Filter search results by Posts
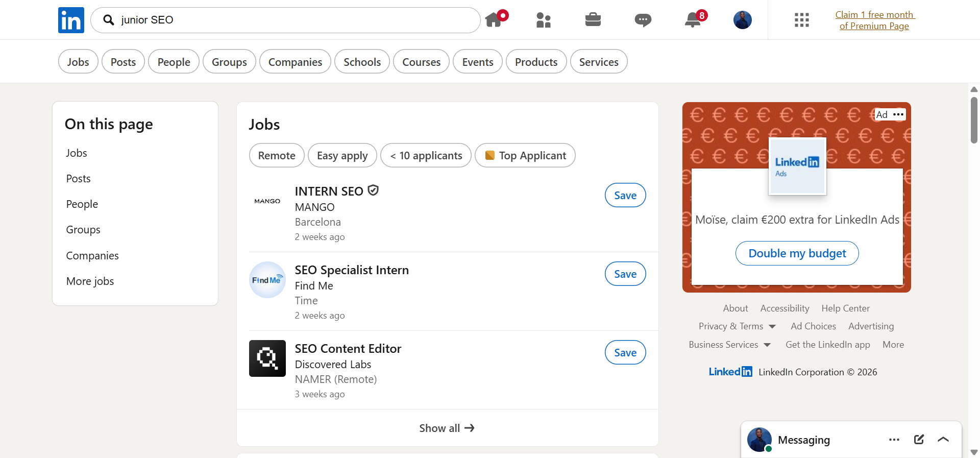This screenshot has height=458, width=980. 124,62
